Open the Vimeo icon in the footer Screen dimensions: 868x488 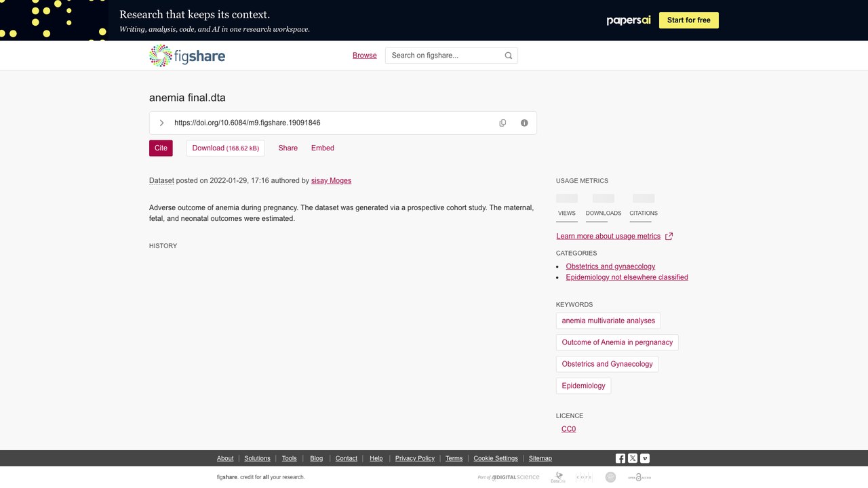tap(645, 458)
